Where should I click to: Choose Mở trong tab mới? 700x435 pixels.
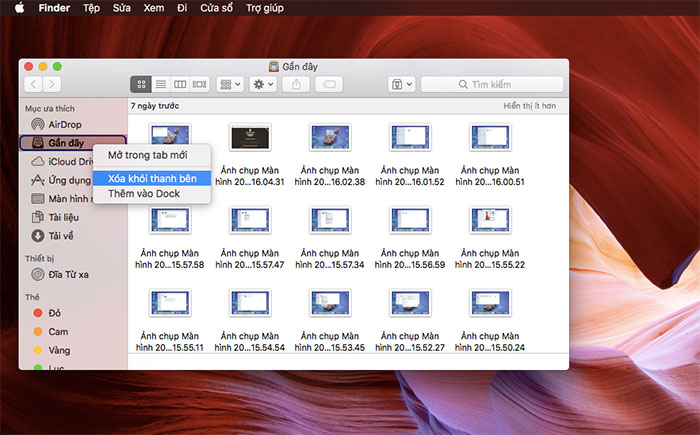point(148,155)
